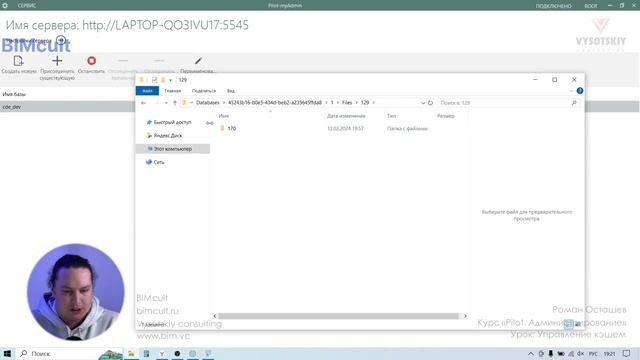Sort by the 'Имя' column header
This screenshot has width=640, height=360.
(x=224, y=116)
